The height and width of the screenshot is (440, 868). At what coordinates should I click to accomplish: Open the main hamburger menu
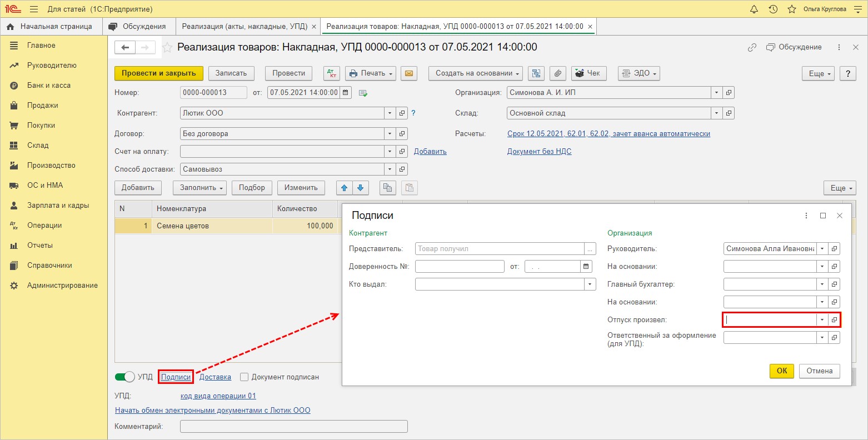[x=34, y=9]
